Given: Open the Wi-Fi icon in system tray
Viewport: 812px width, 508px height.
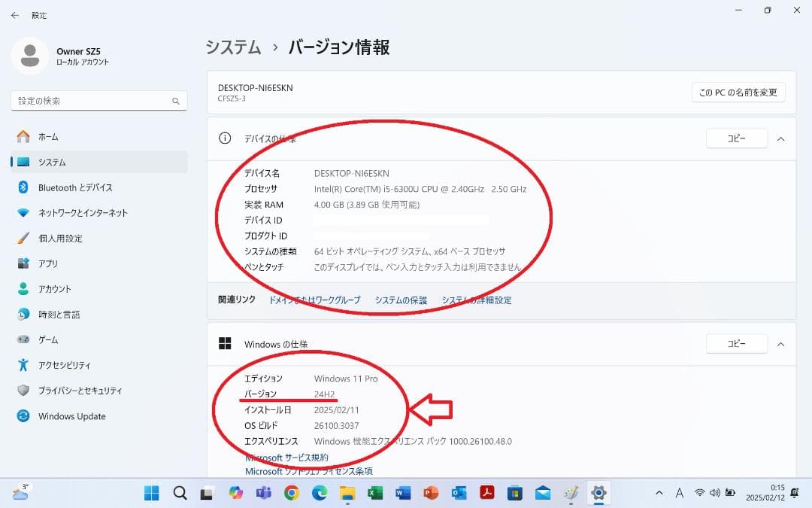Looking at the screenshot, I should (699, 493).
